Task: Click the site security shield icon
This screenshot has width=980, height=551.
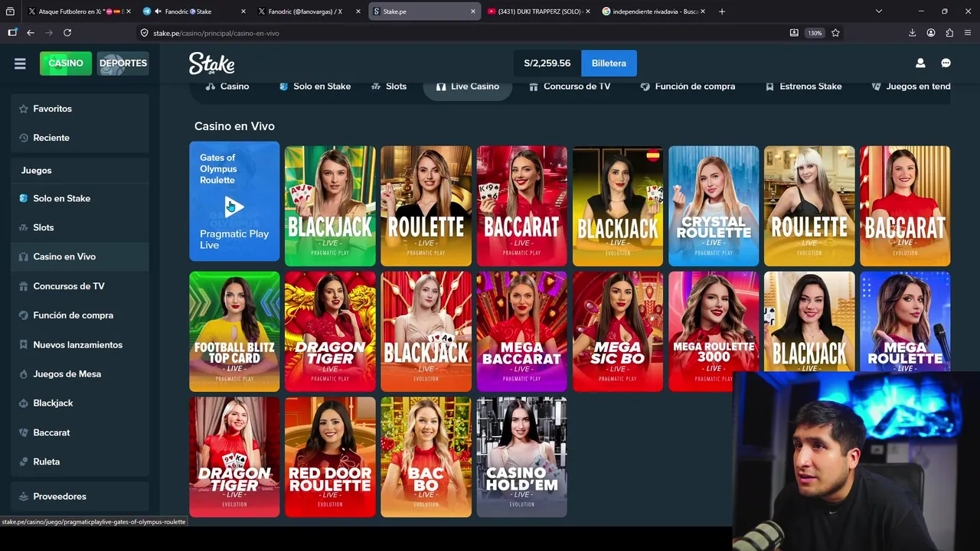Action: point(144,33)
